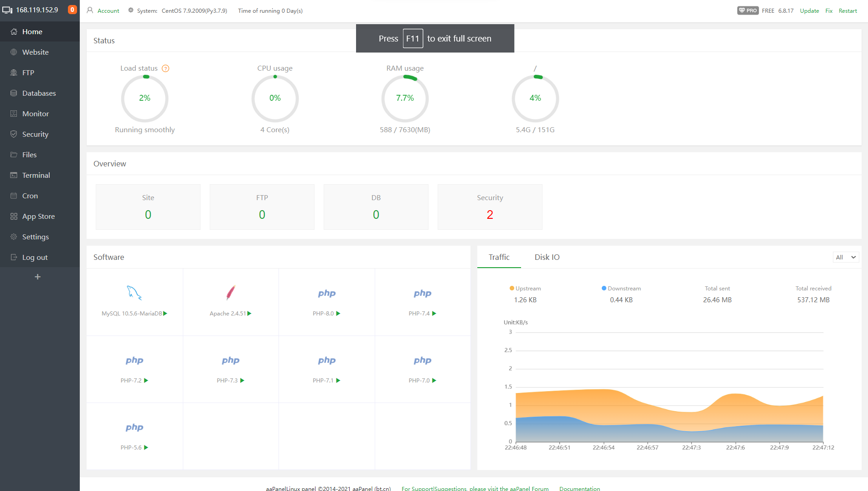Open the Terminal page from sidebar
Image resolution: width=868 pixels, height=491 pixels.
36,176
